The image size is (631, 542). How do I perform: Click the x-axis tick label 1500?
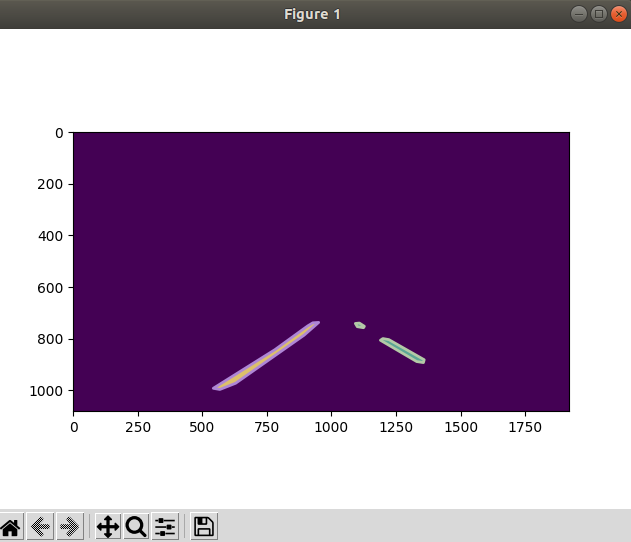pos(461,427)
